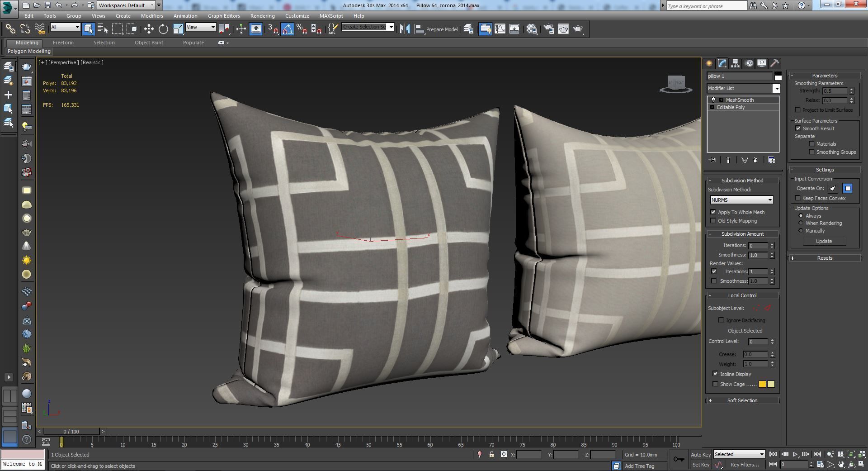This screenshot has height=471, width=868.
Task: Click the Mirror tool icon
Action: pyautogui.click(x=405, y=29)
